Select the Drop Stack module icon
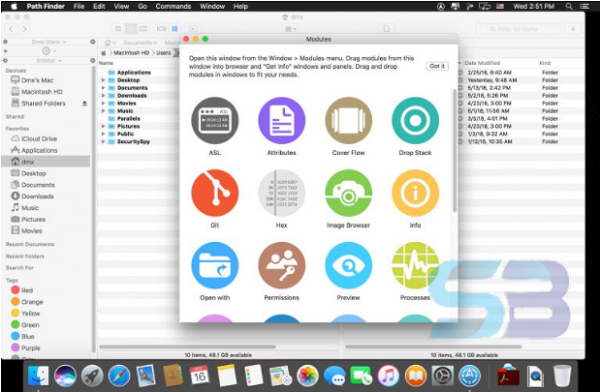 coord(415,121)
